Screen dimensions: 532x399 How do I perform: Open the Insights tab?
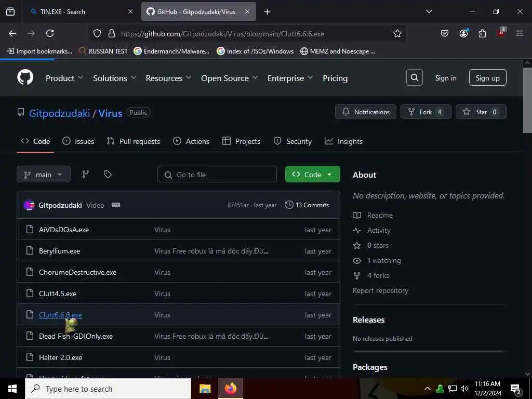(x=343, y=141)
